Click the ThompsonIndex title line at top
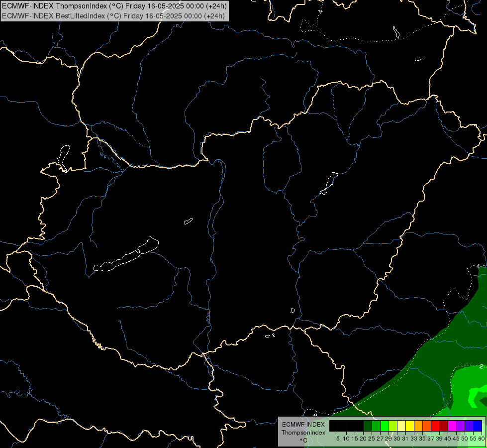Image resolution: width=487 pixels, height=448 pixels. tap(114, 6)
